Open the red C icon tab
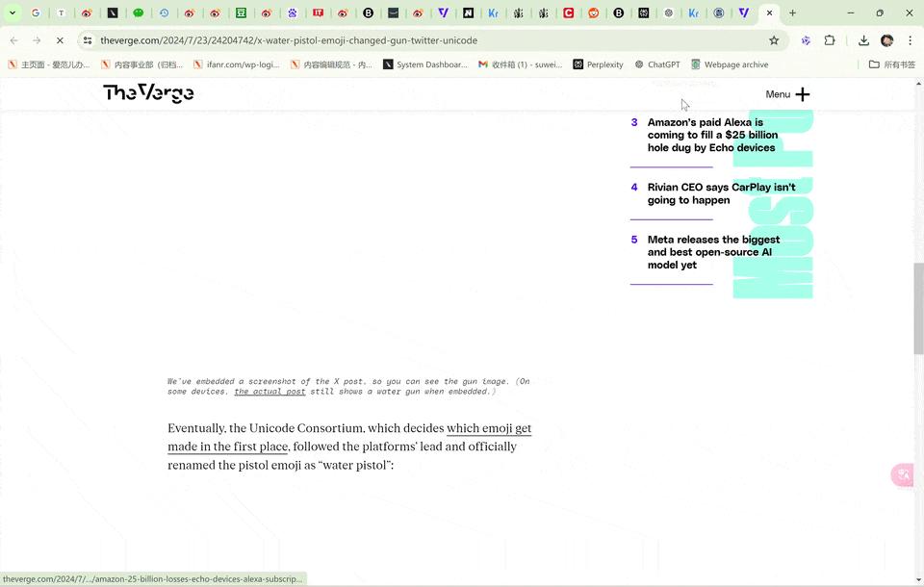The image size is (924, 587). [x=568, y=13]
